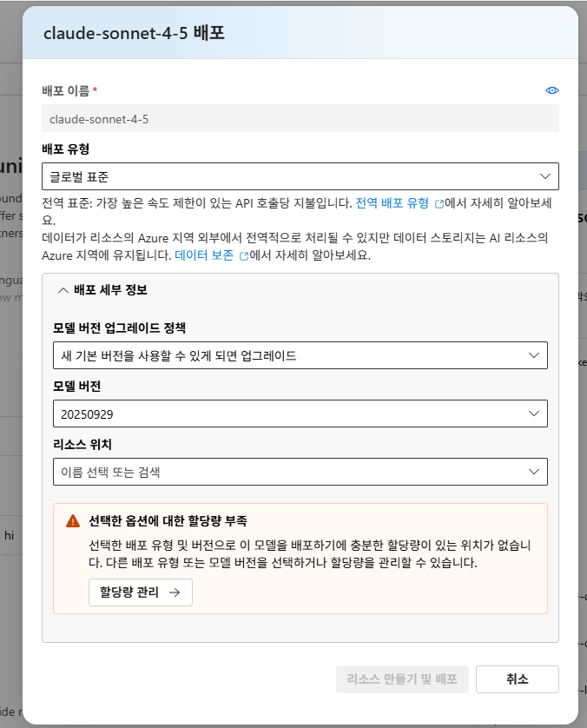This screenshot has height=728, width=587.
Task: Click the chevron arrow in 배포 유형 dropdown
Action: click(545, 176)
